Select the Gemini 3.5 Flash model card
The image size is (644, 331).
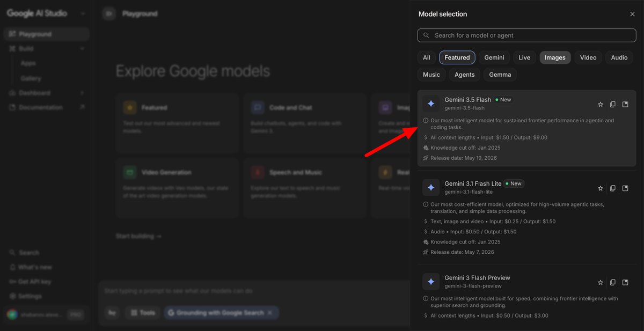pyautogui.click(x=526, y=128)
